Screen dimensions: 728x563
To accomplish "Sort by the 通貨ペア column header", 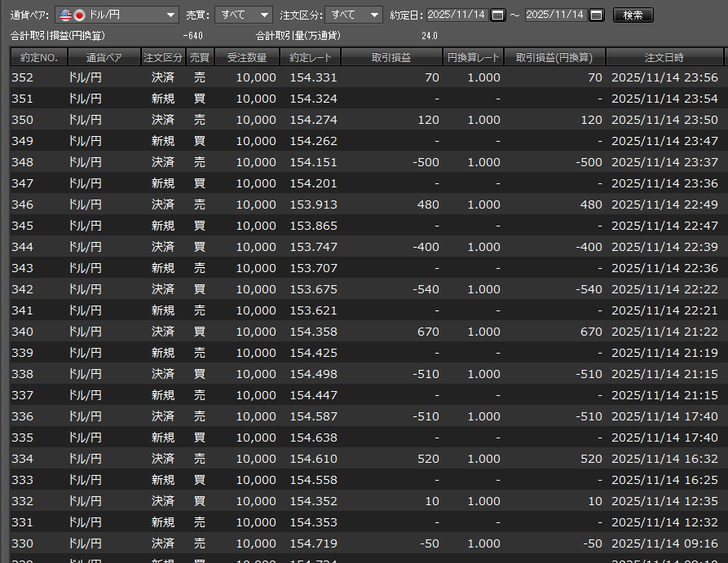I will pyautogui.click(x=104, y=58).
